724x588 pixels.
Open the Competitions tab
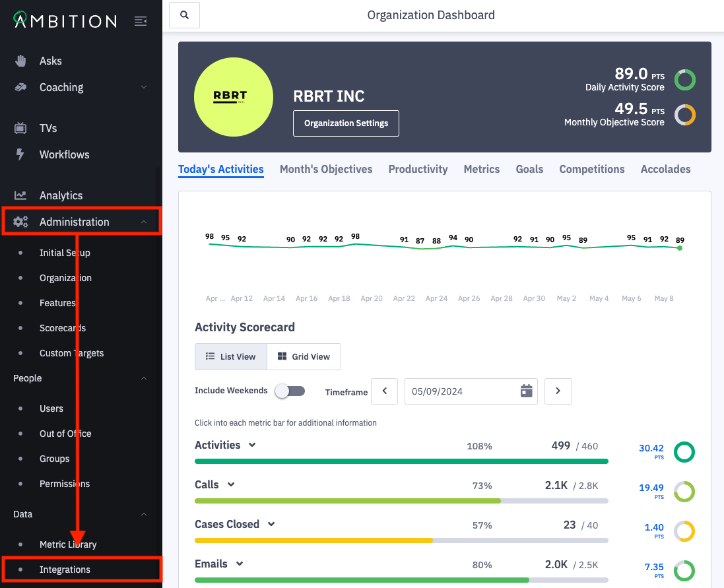[591, 169]
